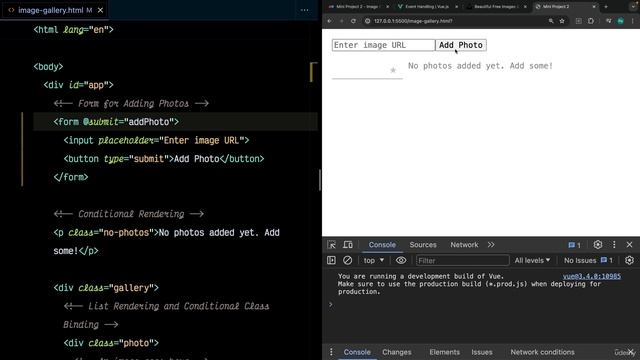Focus the 'Enter image URL' input field

383,45
